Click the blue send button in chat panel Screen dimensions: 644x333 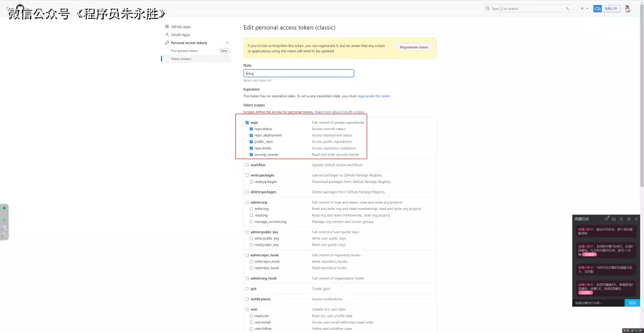tap(633, 303)
